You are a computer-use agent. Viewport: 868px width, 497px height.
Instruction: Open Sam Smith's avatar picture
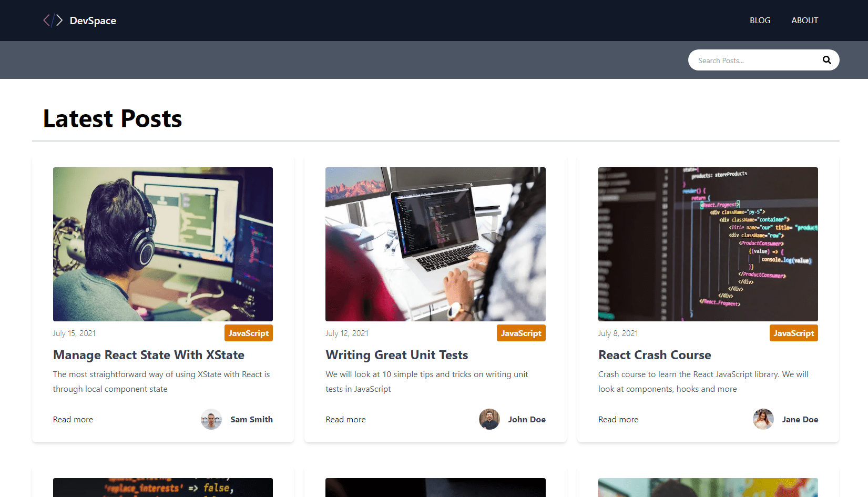tap(211, 419)
